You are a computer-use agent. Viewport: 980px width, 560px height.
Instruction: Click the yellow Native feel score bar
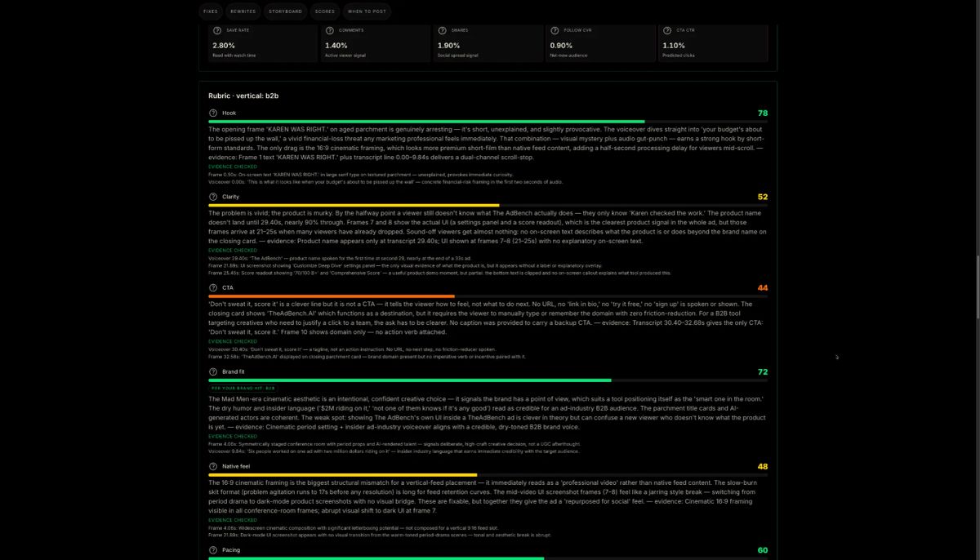click(x=343, y=474)
